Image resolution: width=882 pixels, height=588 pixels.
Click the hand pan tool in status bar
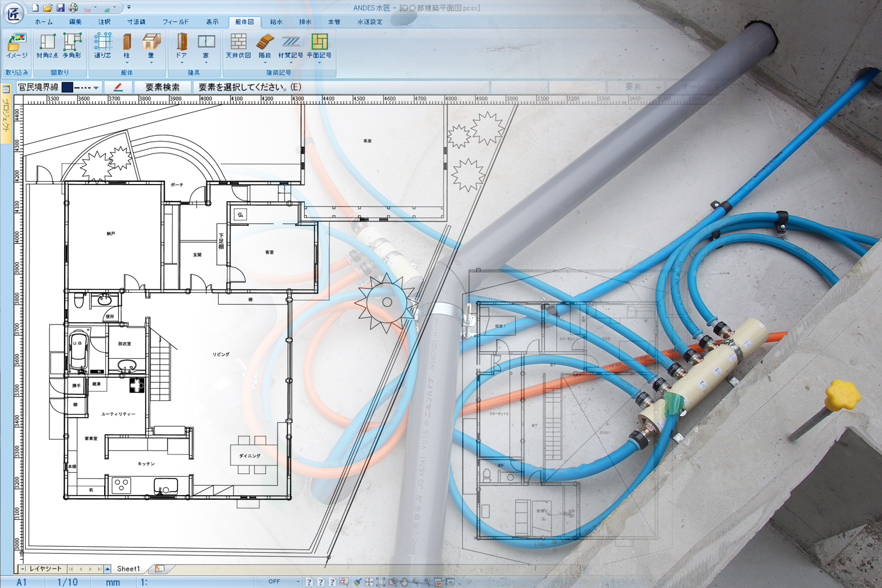[404, 582]
